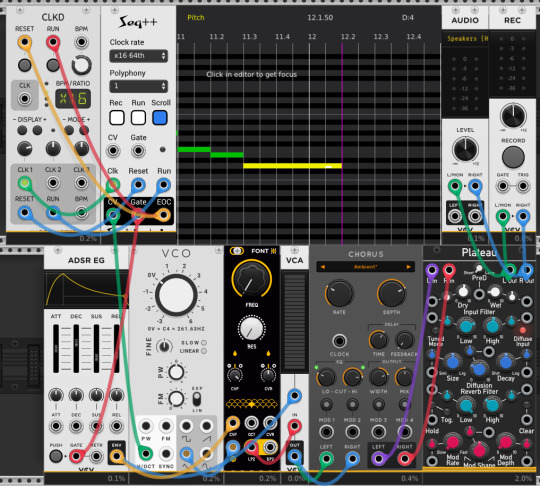Select previous CHORUS preset with left arrow
540x486 pixels.
coord(323,267)
